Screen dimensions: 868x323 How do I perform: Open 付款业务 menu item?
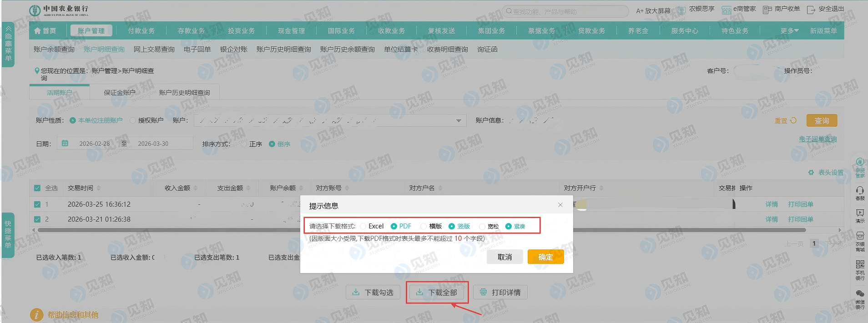(141, 31)
